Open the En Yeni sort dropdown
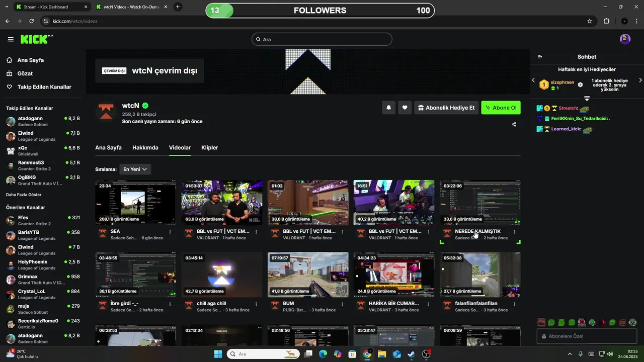This screenshot has height=362, width=644. (135, 169)
